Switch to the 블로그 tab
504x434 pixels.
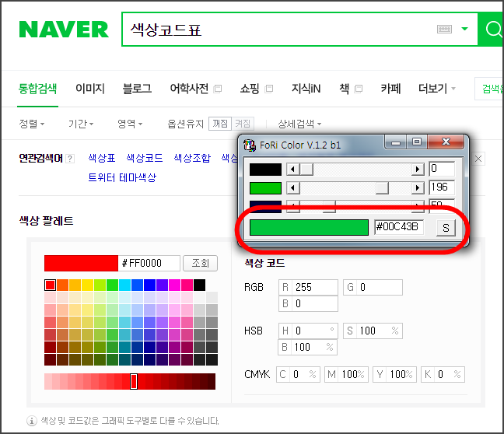pyautogui.click(x=137, y=89)
